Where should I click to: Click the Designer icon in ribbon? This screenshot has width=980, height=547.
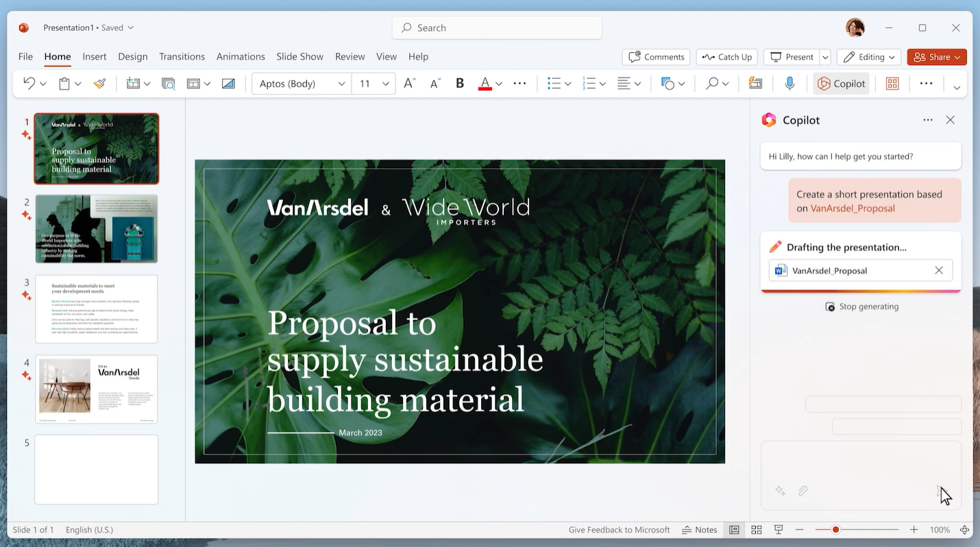point(755,84)
